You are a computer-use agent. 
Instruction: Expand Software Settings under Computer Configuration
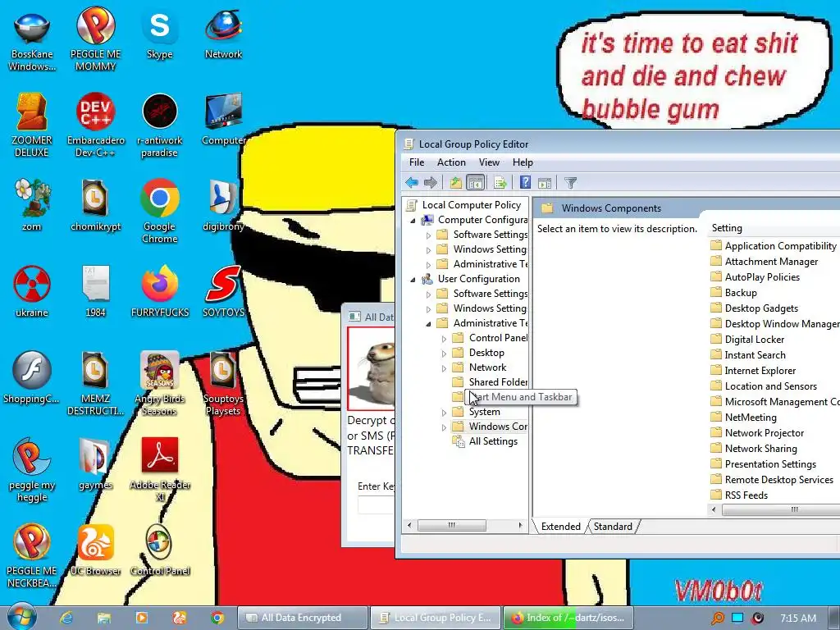pos(428,235)
